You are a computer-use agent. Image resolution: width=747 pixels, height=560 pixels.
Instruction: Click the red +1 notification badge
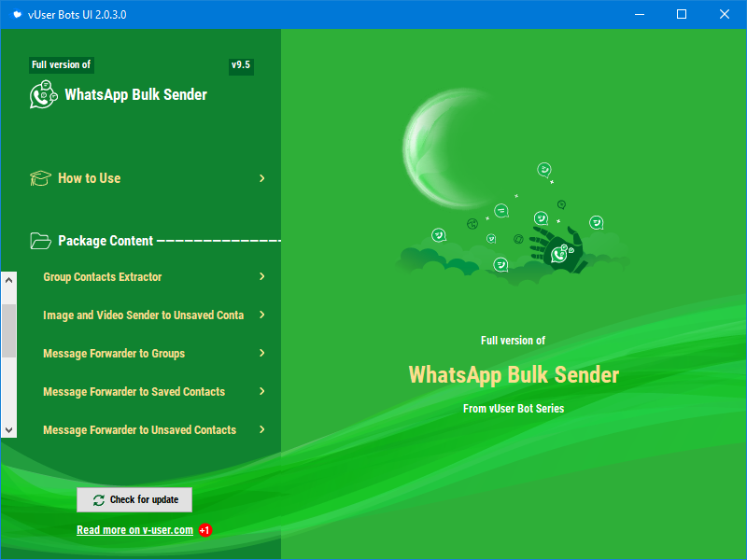pyautogui.click(x=205, y=530)
